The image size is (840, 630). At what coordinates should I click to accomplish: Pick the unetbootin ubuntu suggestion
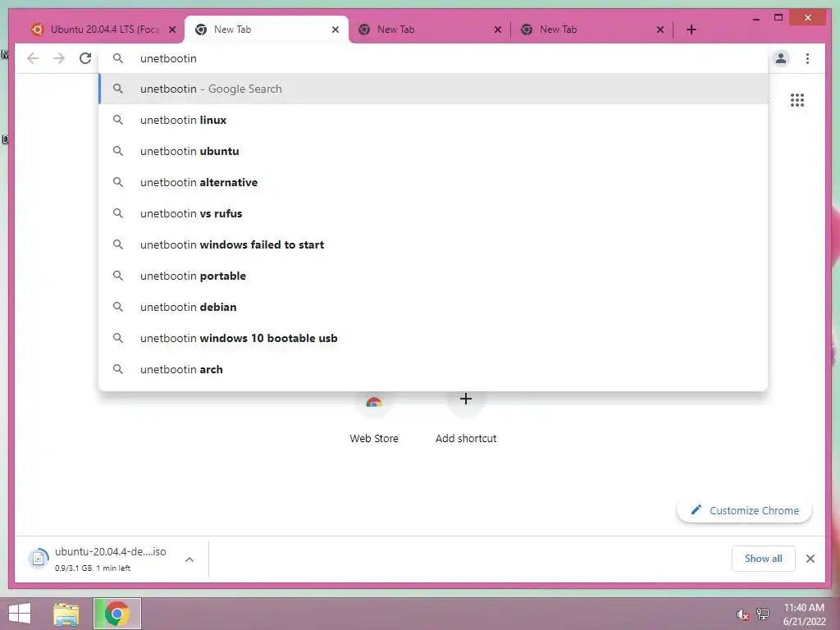click(x=434, y=151)
